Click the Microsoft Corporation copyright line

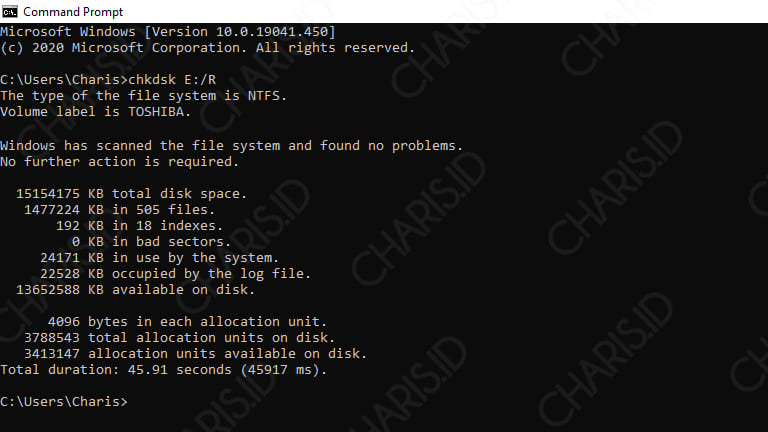(x=208, y=48)
